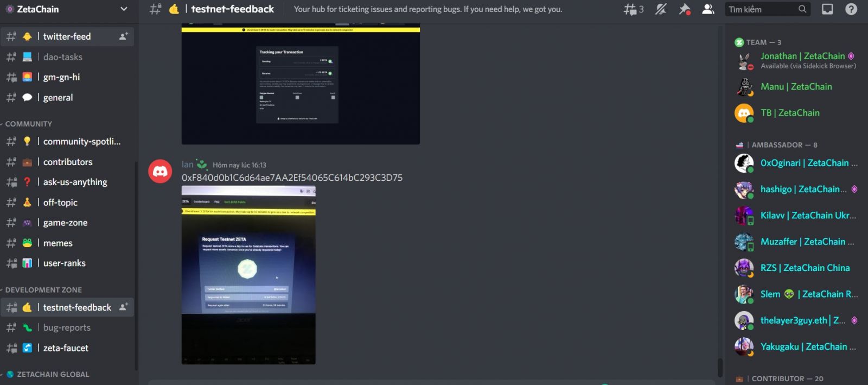
Task: Click the boost gem badge next to Jonathan
Action: [x=851, y=56]
